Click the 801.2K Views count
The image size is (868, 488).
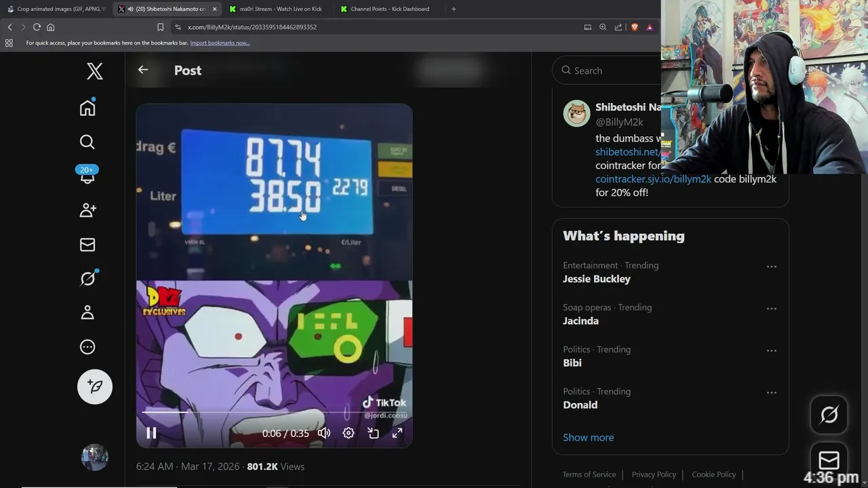click(275, 466)
